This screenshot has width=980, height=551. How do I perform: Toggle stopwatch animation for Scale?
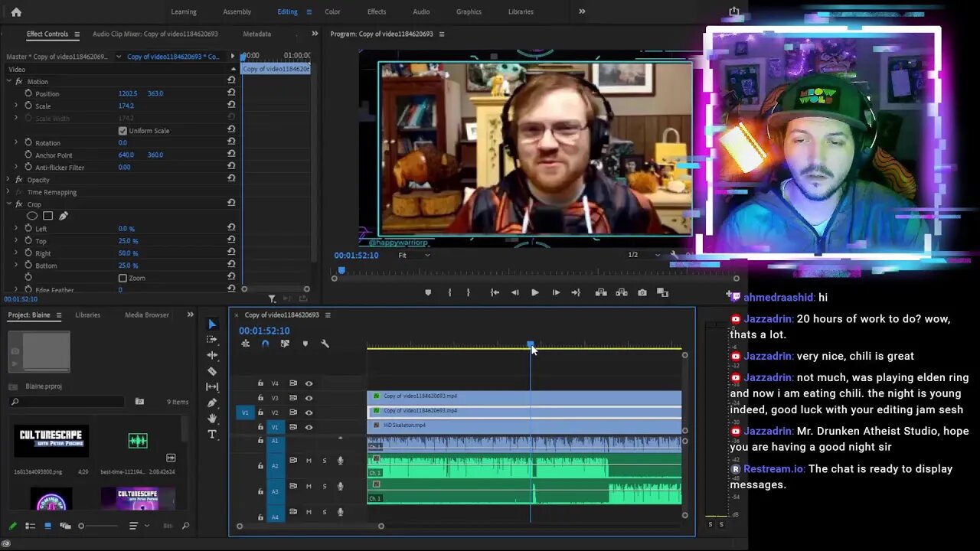28,106
